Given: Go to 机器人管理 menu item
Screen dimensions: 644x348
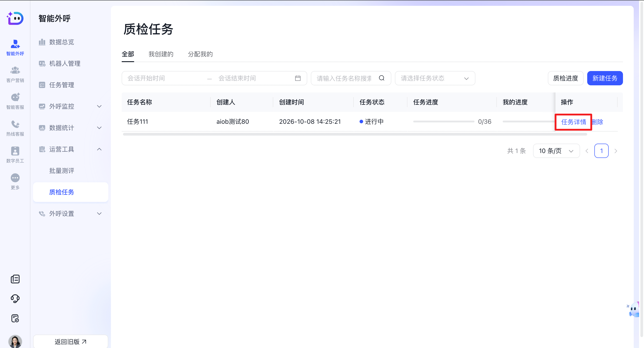Looking at the screenshot, I should coord(70,63).
